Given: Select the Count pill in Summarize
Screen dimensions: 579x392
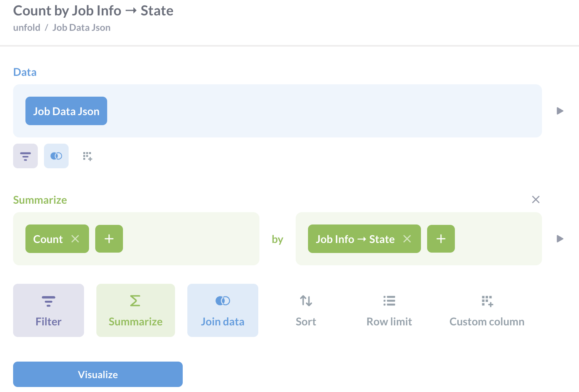Looking at the screenshot, I should click(x=48, y=239).
